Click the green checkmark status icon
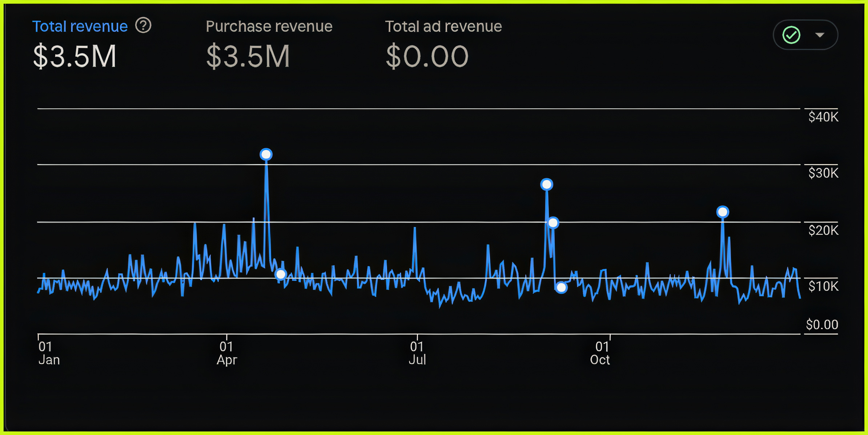Screen dimensions: 868x435 791,35
